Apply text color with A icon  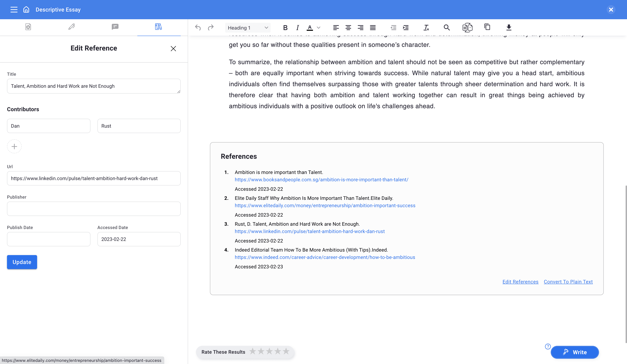coord(310,28)
